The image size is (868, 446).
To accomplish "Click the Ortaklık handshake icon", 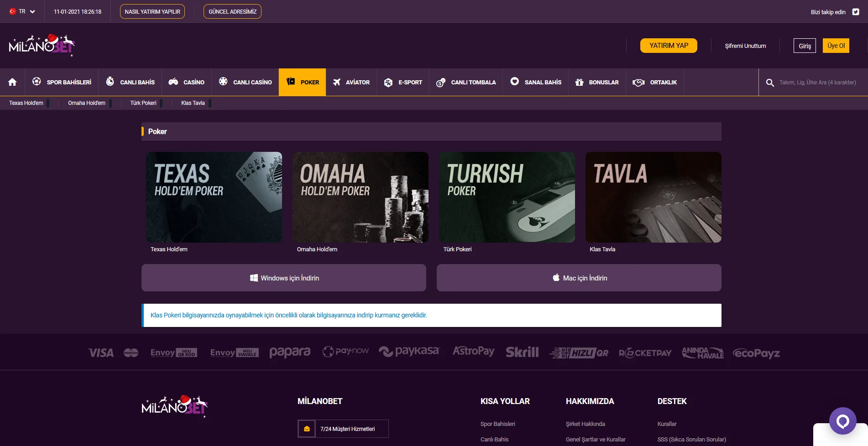I will (x=638, y=82).
